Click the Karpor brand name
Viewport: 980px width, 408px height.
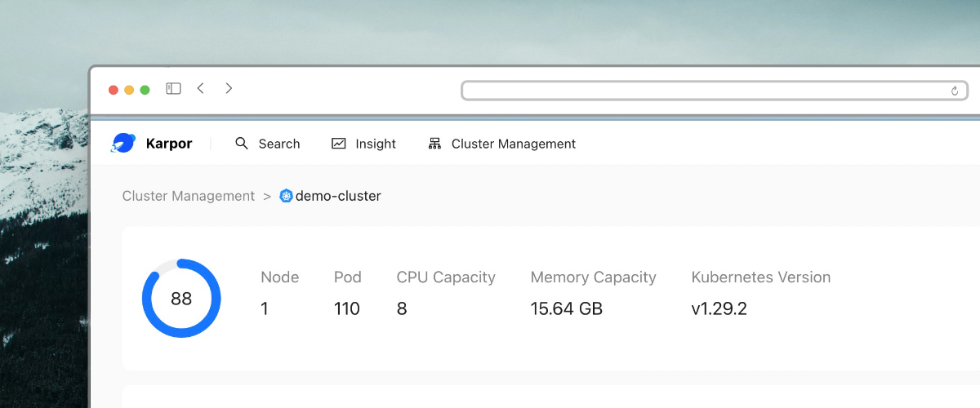pos(169,144)
